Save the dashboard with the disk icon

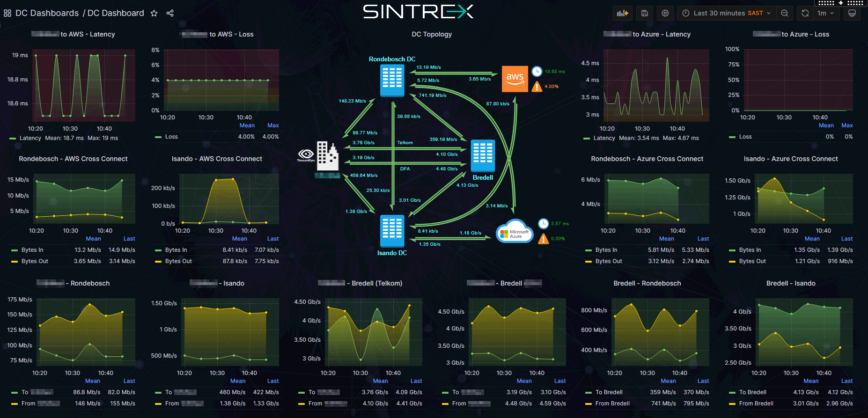[x=645, y=13]
